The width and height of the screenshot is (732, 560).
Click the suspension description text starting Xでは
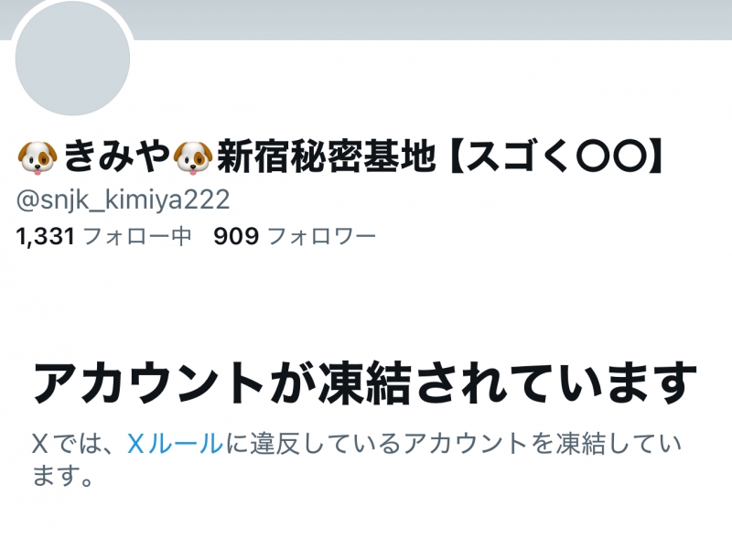click(x=357, y=459)
